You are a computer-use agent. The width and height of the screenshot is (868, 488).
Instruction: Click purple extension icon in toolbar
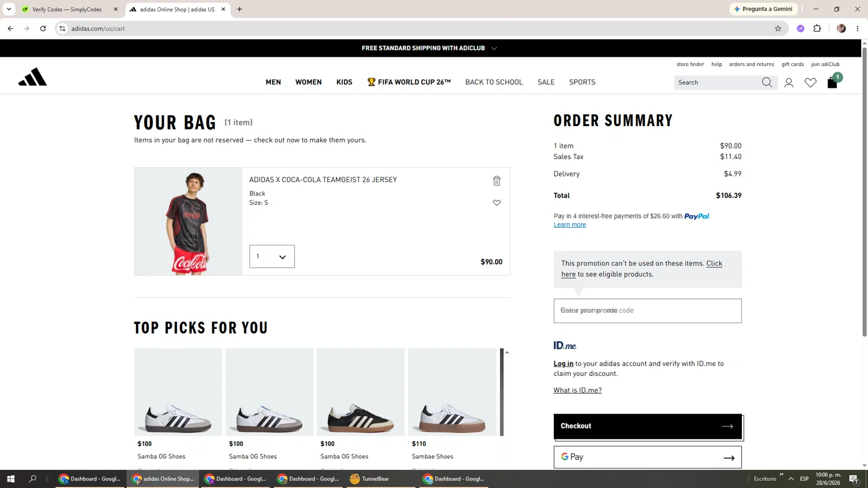[800, 28]
